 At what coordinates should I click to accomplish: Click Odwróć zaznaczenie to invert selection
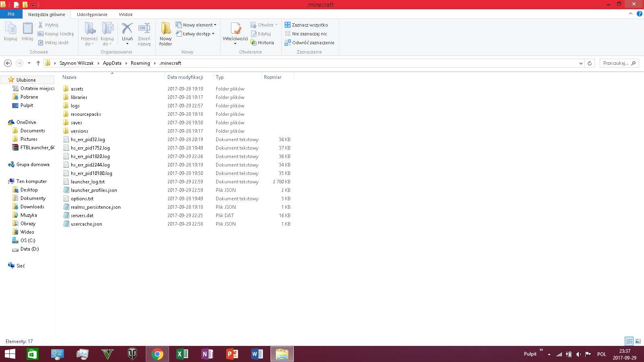point(310,43)
